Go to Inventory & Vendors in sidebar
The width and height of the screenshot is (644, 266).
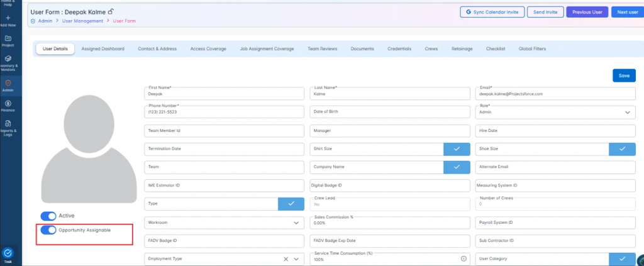point(8,62)
